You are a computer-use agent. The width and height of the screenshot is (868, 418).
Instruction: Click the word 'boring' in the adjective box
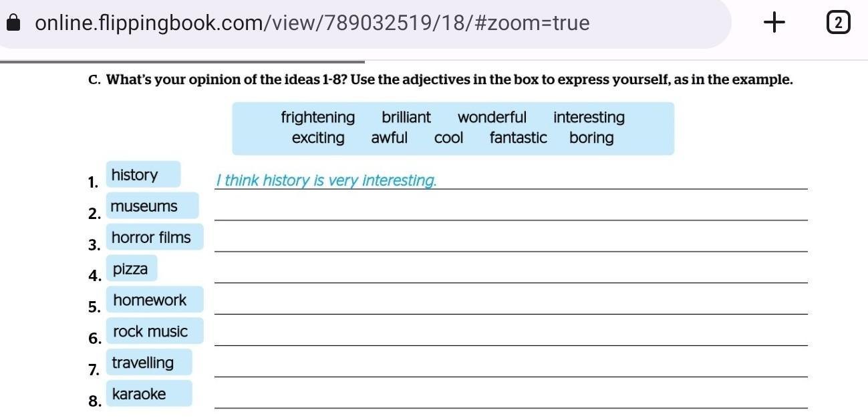pos(591,138)
